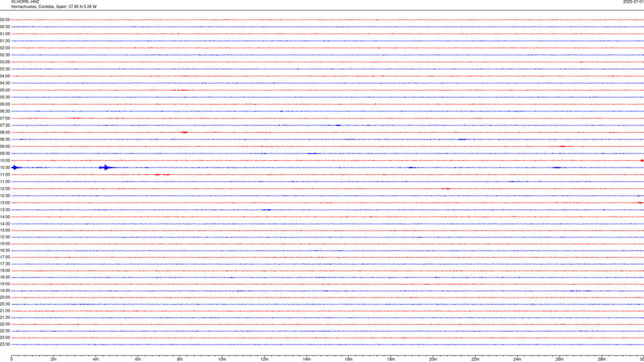Click the 6m axis tick label
Image resolution: width=644 pixels, height=362 pixels.
[x=138, y=359]
